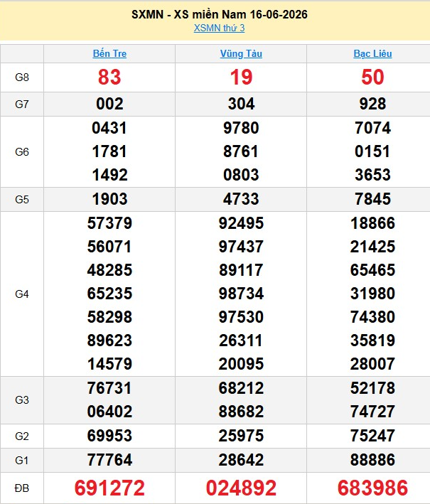Screen dimensions: 430x504
Task: Select Bạc Liêu G8 number 50
Action: point(373,77)
